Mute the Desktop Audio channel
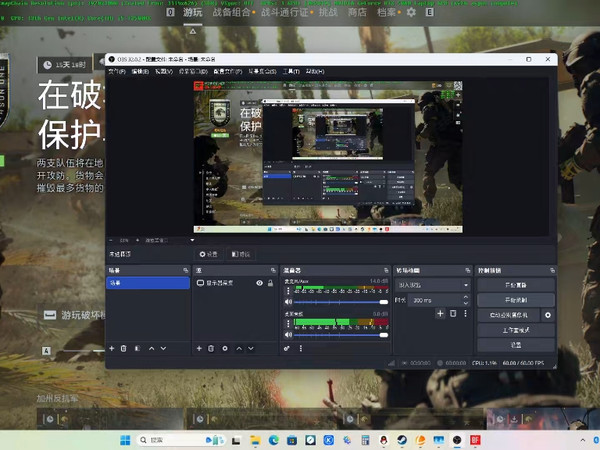 tap(289, 335)
